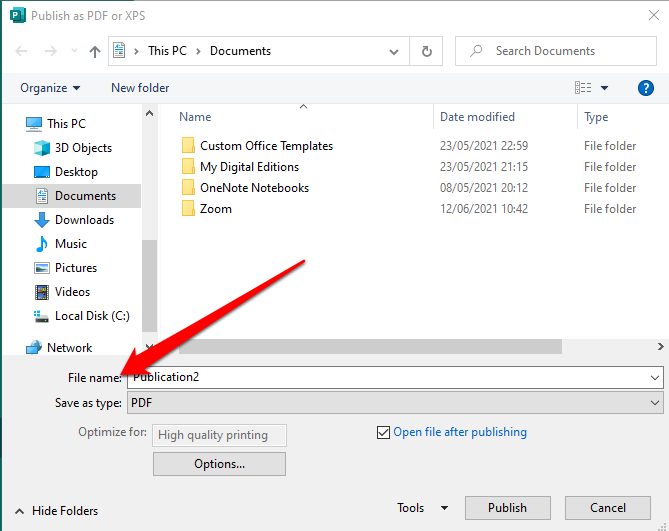669x531 pixels.
Task: Select 3D Objects in the navigation pane
Action: pyautogui.click(x=83, y=148)
